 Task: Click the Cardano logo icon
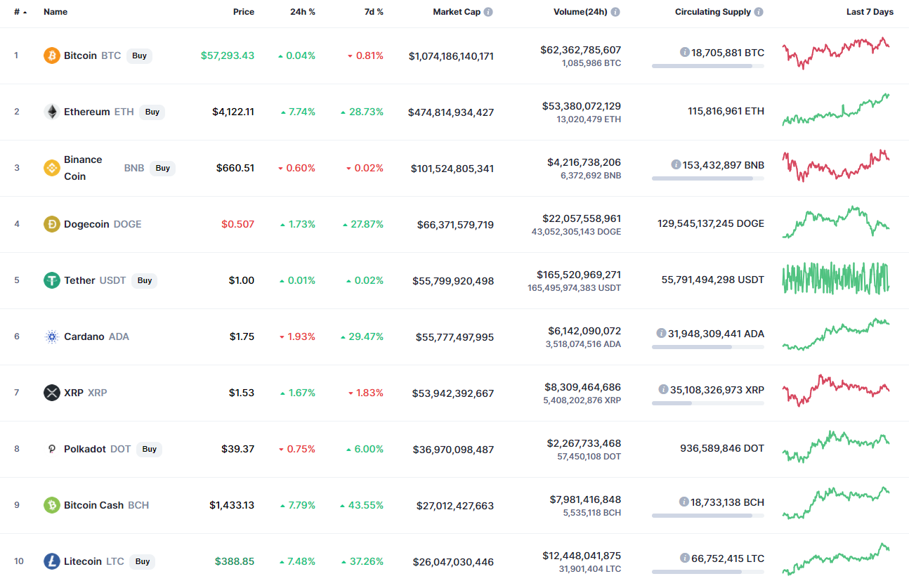[x=52, y=337]
